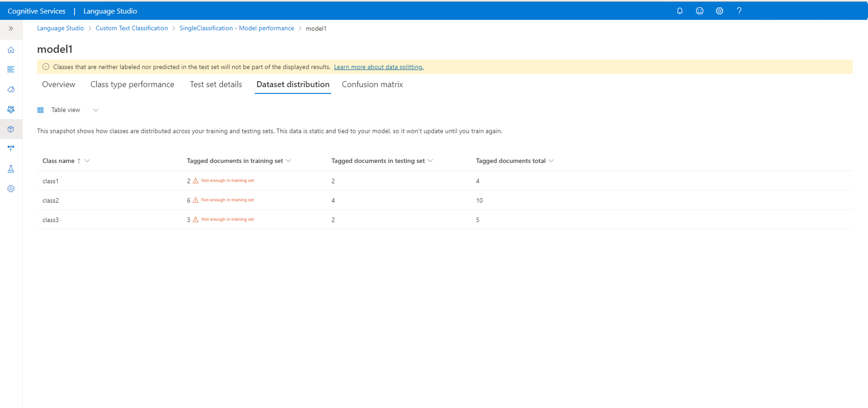Open the notifications bell
The width and height of the screenshot is (868, 408).
click(x=680, y=11)
